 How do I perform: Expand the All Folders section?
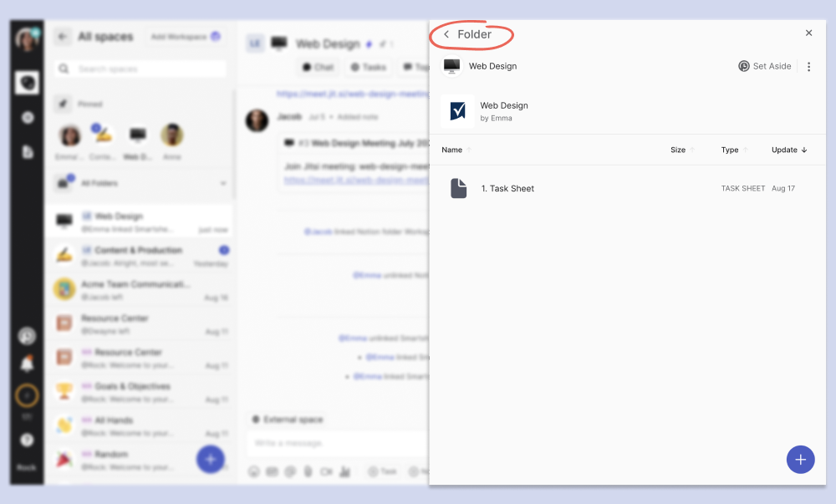coord(222,183)
